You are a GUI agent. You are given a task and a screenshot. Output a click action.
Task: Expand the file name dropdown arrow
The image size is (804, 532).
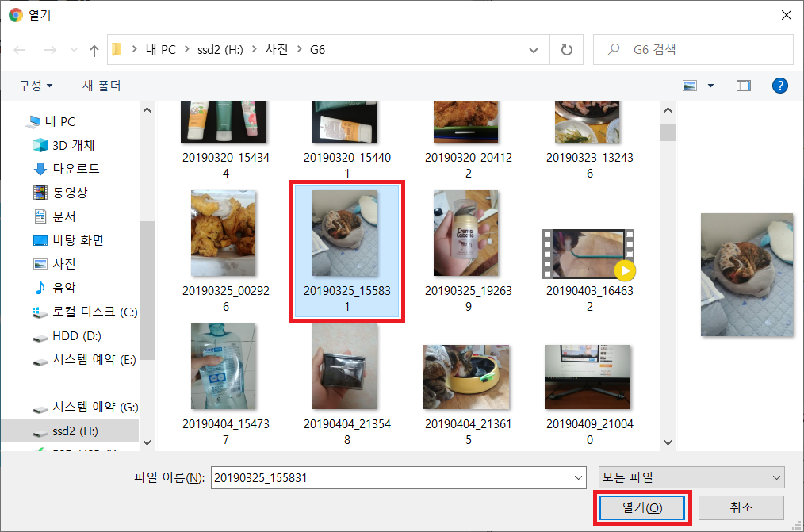578,477
